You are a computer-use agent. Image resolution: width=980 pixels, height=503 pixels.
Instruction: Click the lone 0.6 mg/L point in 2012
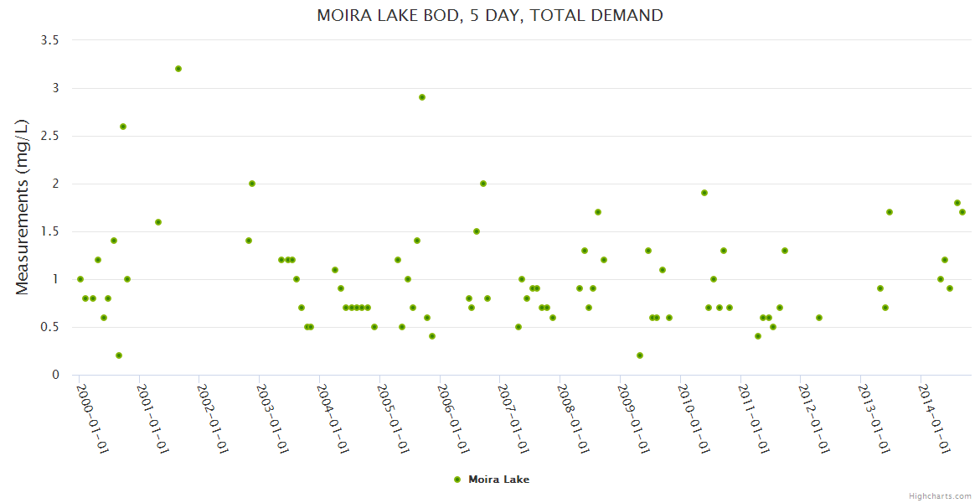(819, 318)
